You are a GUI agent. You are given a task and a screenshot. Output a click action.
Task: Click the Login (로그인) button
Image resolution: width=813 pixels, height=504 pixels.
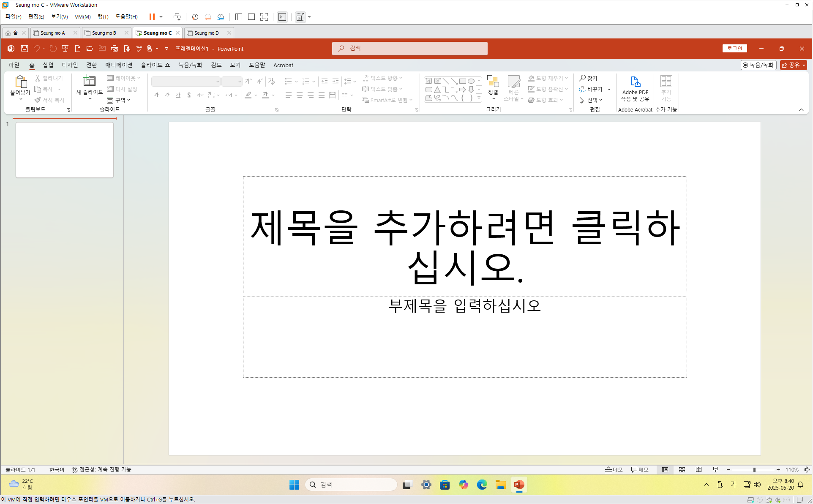click(x=734, y=49)
